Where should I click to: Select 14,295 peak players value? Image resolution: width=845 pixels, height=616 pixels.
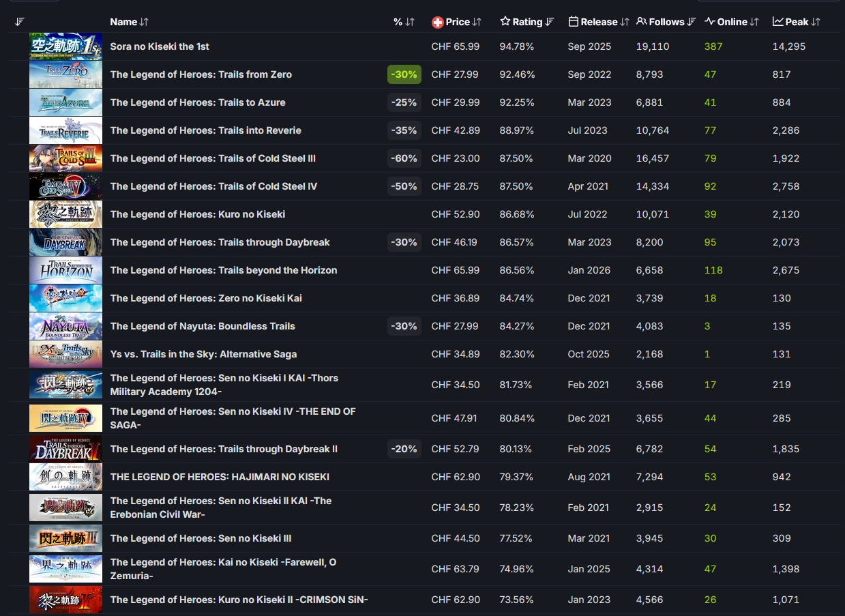click(x=789, y=46)
